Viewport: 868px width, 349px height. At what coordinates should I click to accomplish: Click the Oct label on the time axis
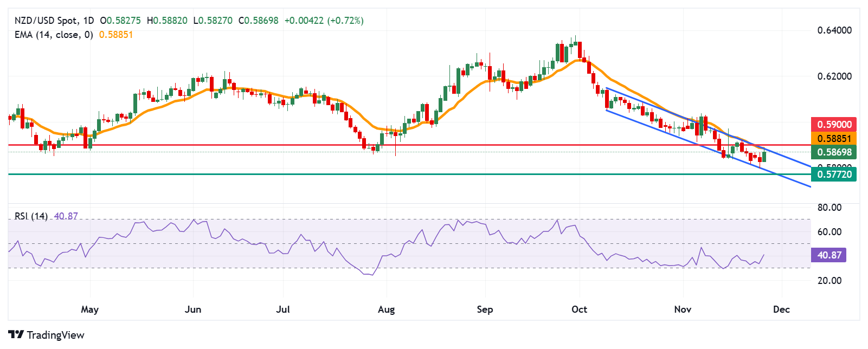(579, 309)
